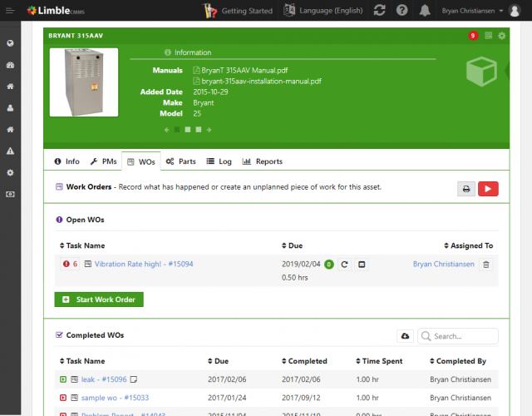This screenshot has width=532, height=416.
Task: Open the help question mark icon
Action: pos(402,11)
